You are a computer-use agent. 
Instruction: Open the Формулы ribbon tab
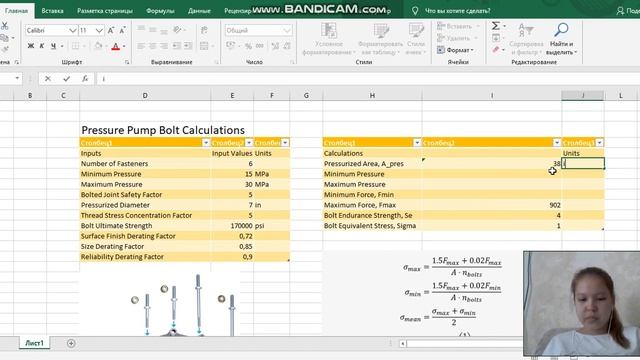[160, 11]
